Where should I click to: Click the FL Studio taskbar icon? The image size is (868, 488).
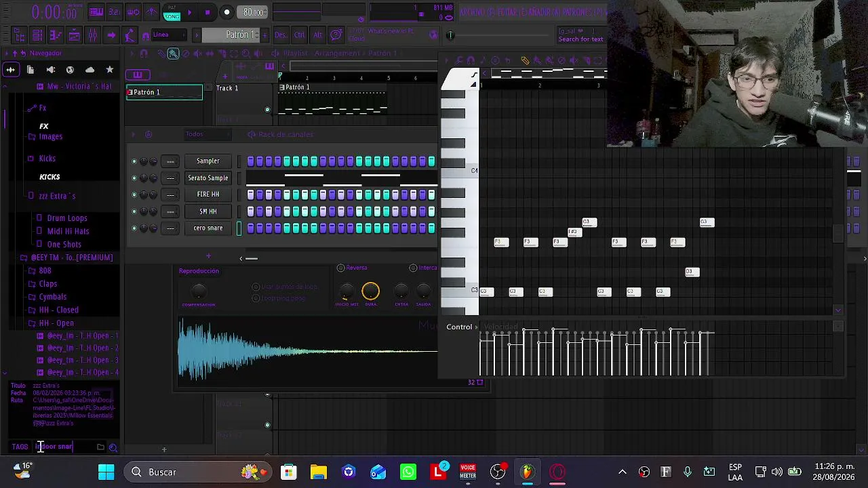pyautogui.click(x=528, y=472)
